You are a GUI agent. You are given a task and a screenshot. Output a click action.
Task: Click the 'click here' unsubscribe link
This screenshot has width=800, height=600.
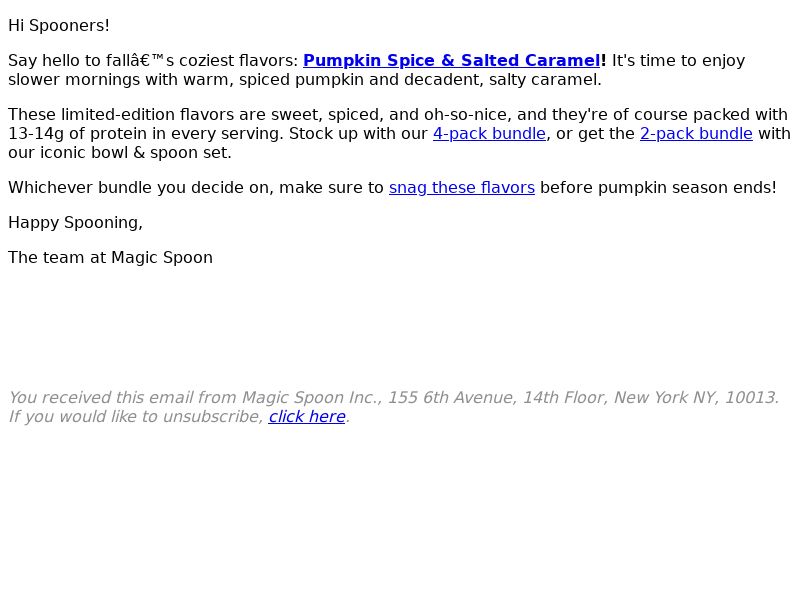pyautogui.click(x=307, y=417)
